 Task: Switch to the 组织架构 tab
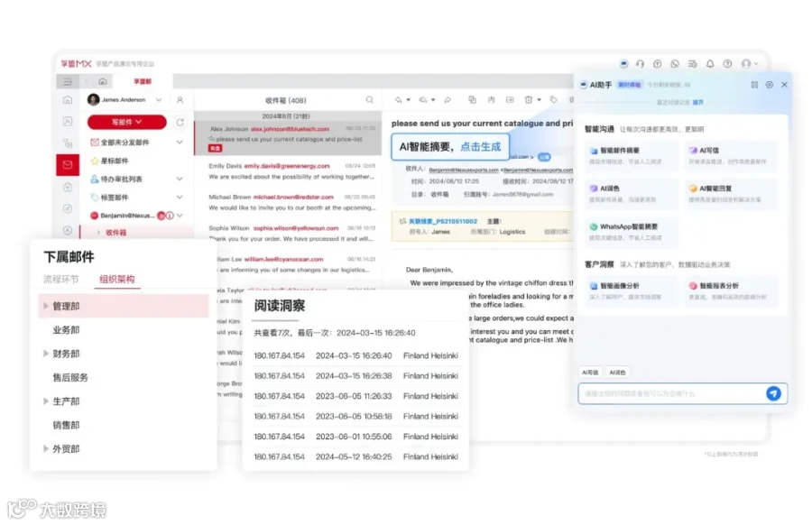[x=117, y=279]
